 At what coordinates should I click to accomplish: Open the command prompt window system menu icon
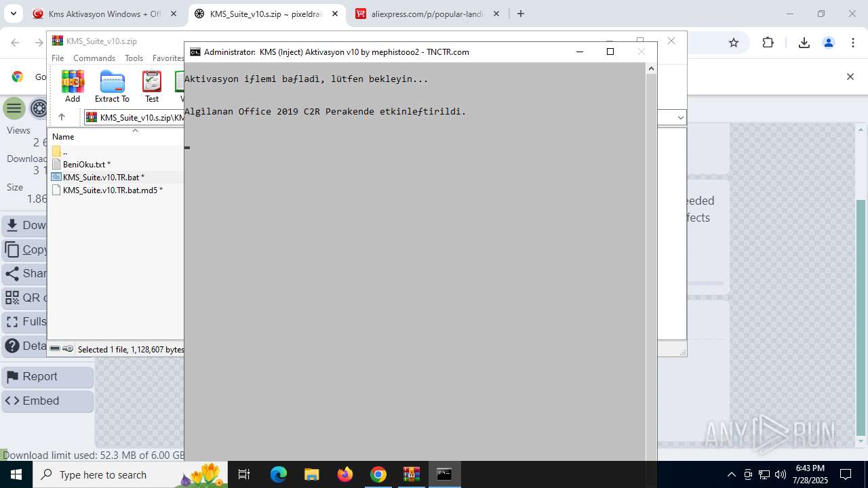(x=195, y=52)
